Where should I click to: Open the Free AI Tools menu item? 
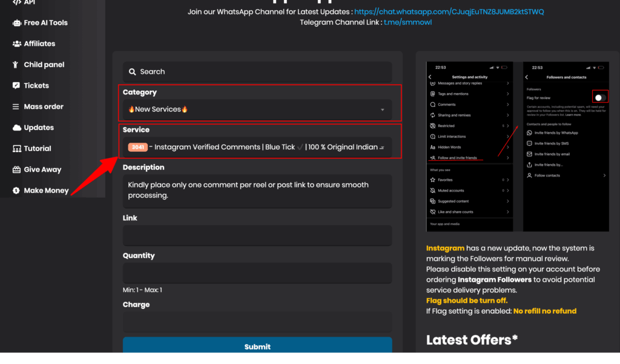45,23
